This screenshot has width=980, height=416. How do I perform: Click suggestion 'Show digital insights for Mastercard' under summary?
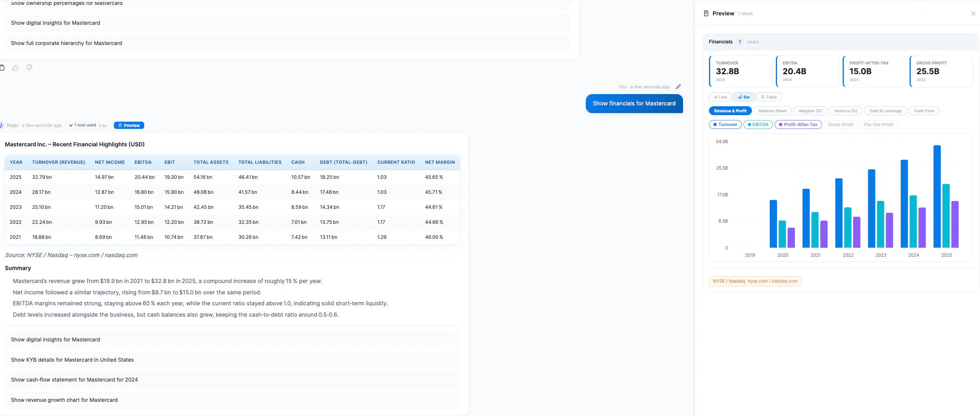tap(232, 340)
